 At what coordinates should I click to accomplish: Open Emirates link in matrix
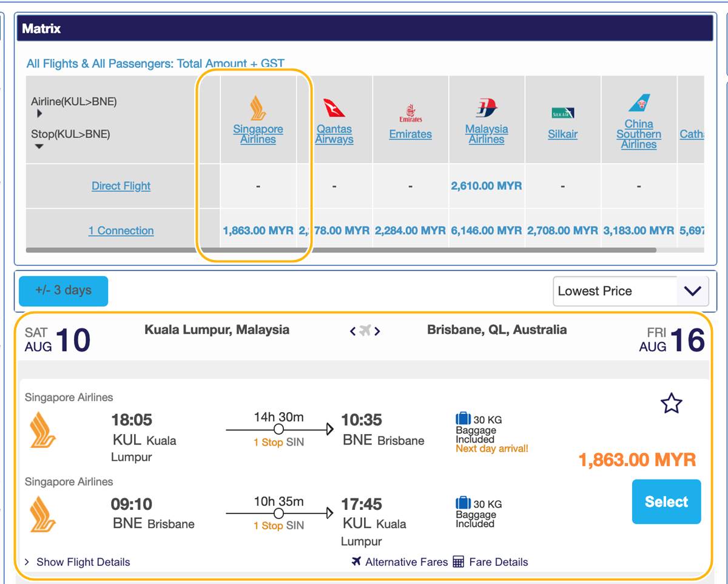click(411, 134)
